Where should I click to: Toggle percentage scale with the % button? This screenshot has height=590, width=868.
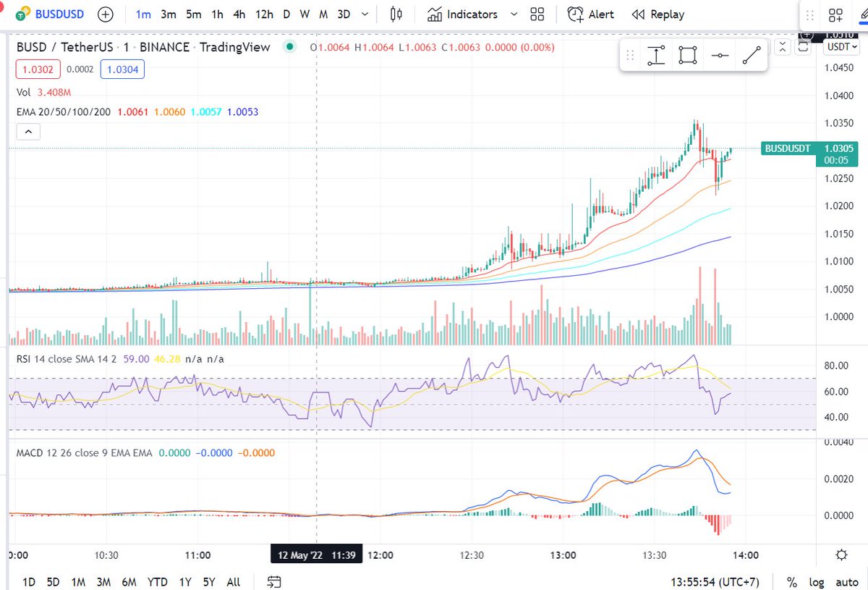(792, 581)
